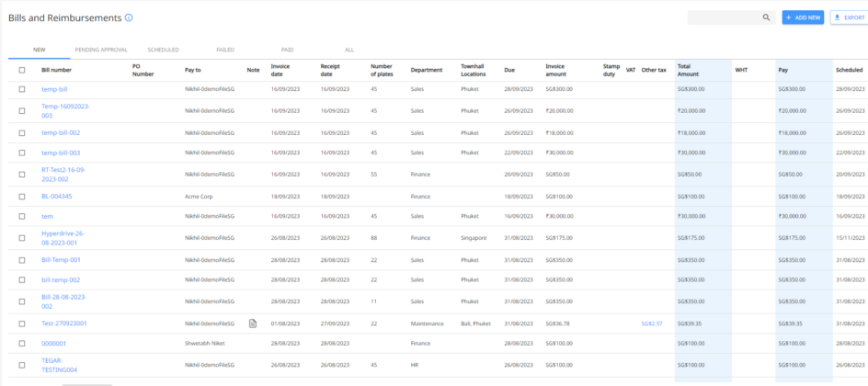Click the Bill number column header
Screen dimensions: 868x386
[x=56, y=70]
